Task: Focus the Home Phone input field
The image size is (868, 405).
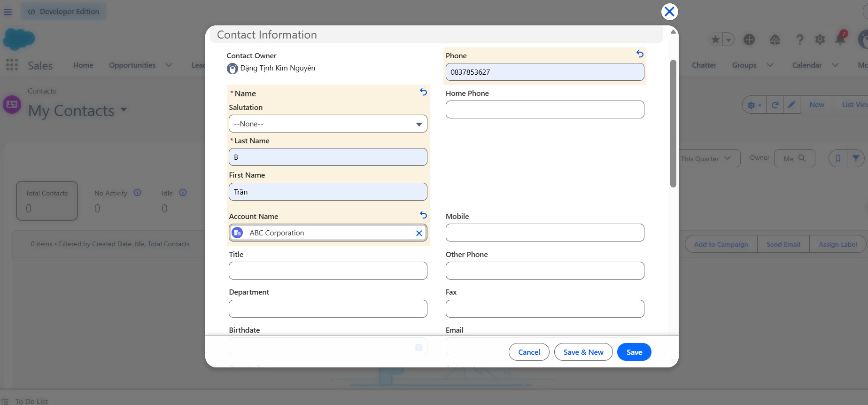Action: click(x=545, y=109)
